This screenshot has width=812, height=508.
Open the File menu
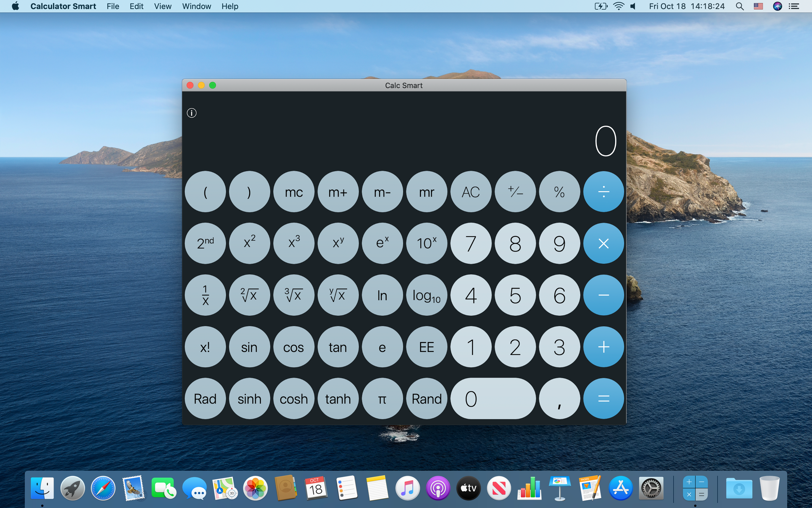point(113,6)
